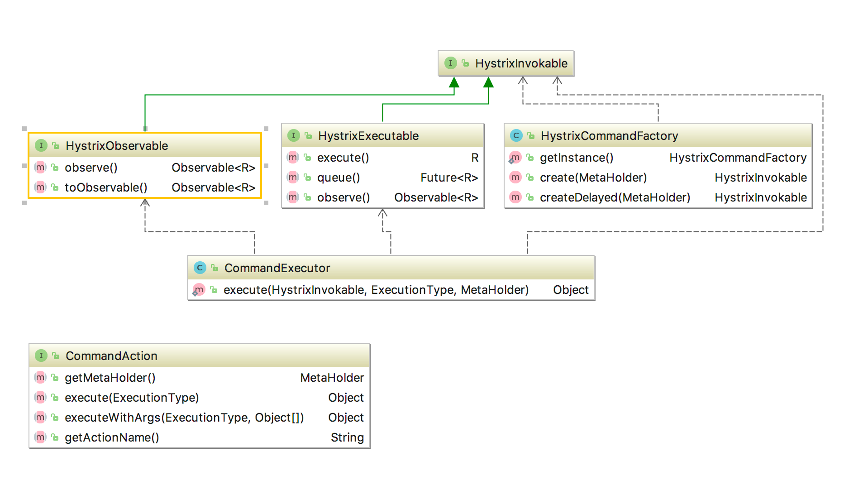Image resolution: width=868 pixels, height=490 pixels.
Task: Click method icon of toObservable()
Action: pos(40,187)
